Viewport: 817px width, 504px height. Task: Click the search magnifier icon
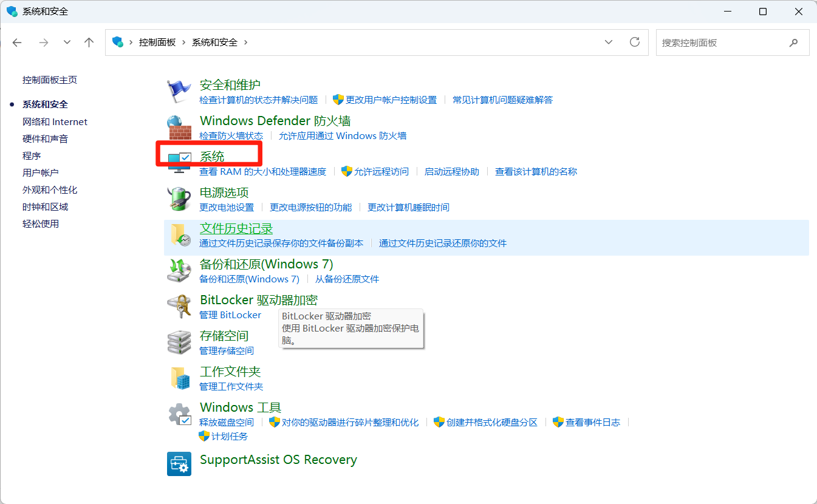click(x=793, y=43)
